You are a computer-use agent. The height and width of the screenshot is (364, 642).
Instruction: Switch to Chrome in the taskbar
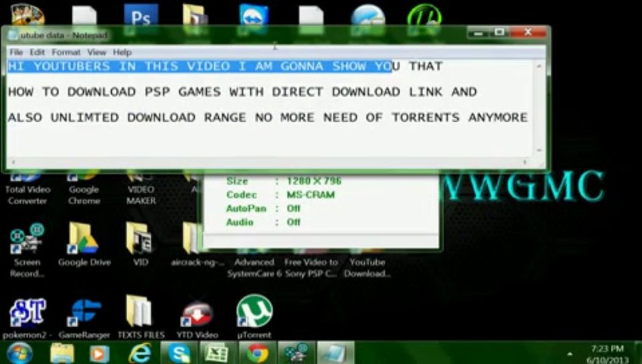(x=258, y=353)
